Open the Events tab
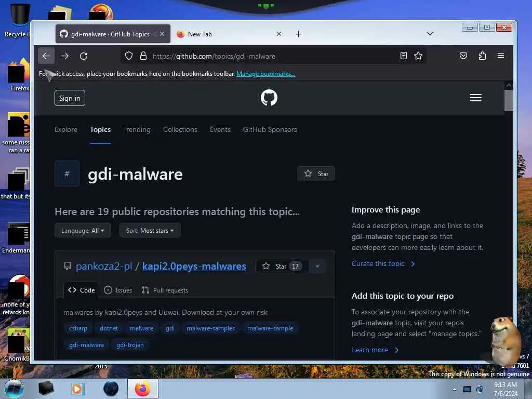This screenshot has width=532, height=399. pyautogui.click(x=220, y=129)
